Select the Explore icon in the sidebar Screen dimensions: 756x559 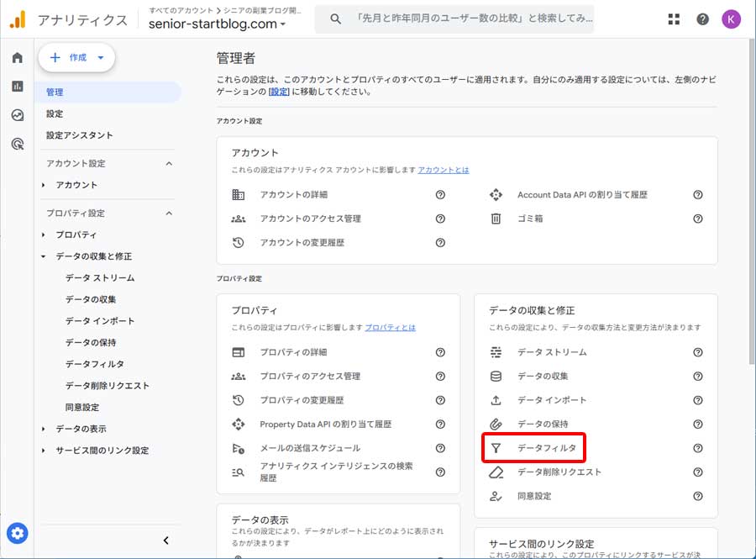click(17, 113)
